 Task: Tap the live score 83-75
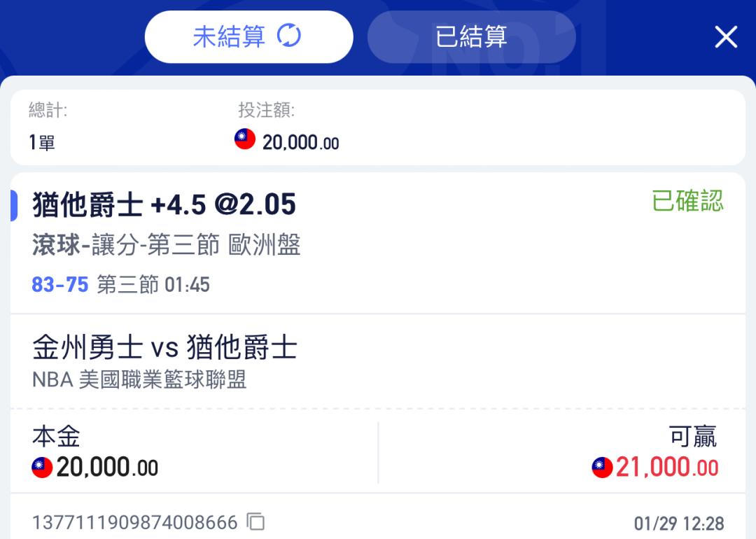(60, 284)
